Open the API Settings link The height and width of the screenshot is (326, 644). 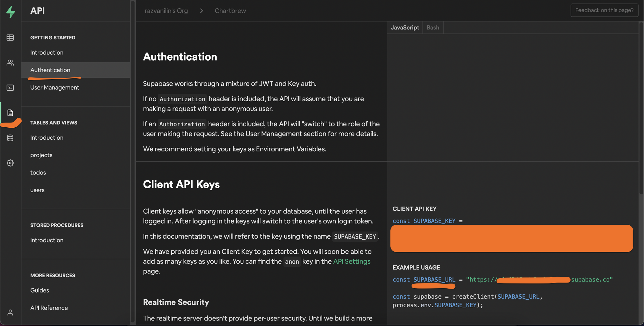pyautogui.click(x=351, y=262)
